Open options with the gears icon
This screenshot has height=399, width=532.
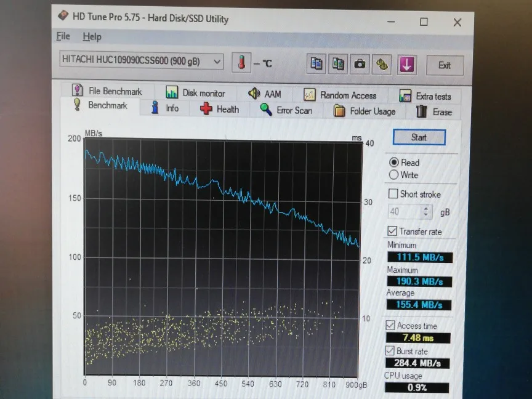tap(382, 64)
